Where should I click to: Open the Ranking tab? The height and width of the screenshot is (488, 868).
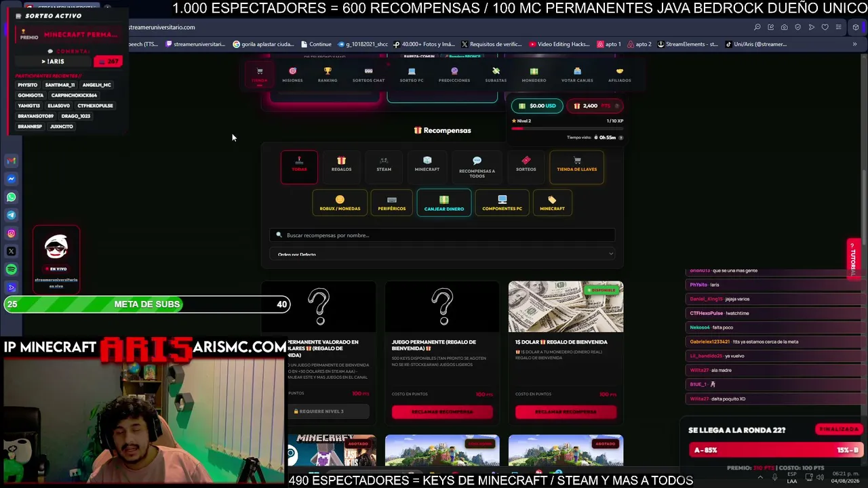328,75
